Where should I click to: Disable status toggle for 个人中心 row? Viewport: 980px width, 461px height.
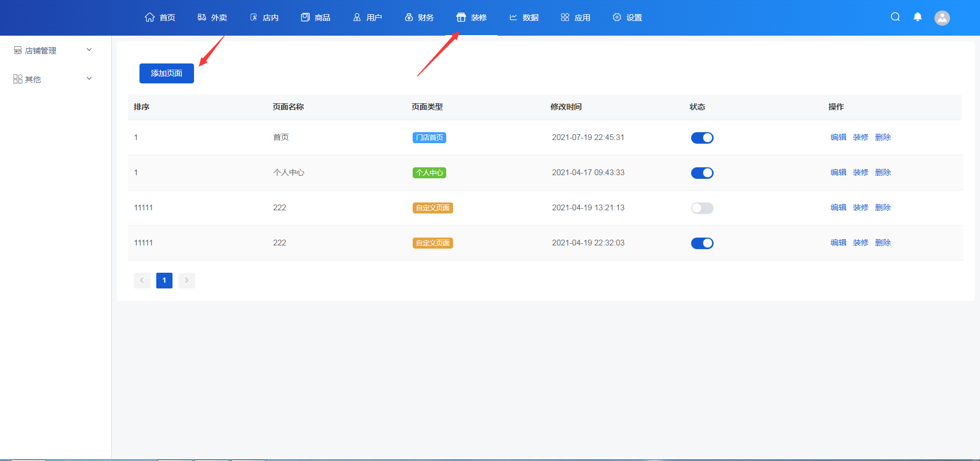click(702, 173)
